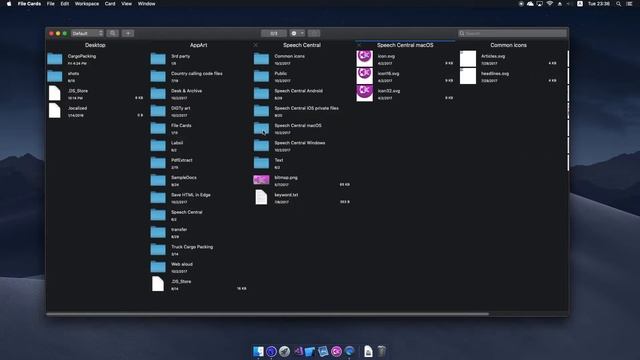Open the pink Speech Central Dock icon
The height and width of the screenshot is (360, 640).
click(336, 351)
